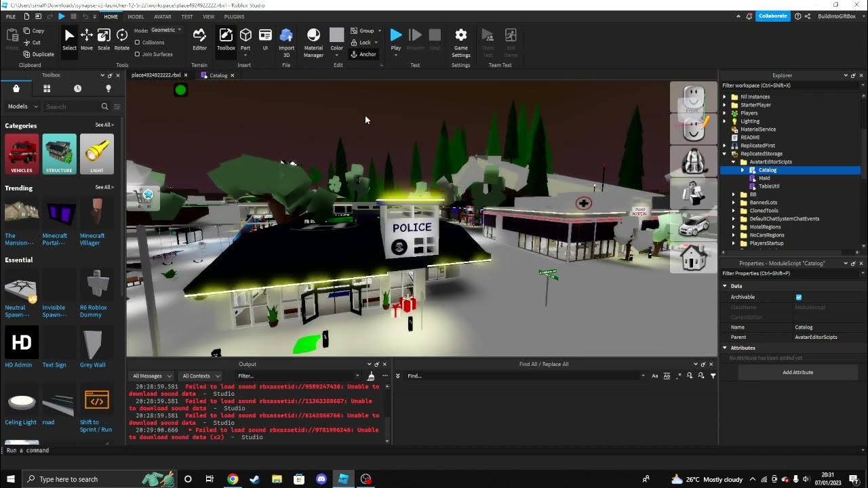
Task: Activate the Scale tool
Action: coord(104,39)
